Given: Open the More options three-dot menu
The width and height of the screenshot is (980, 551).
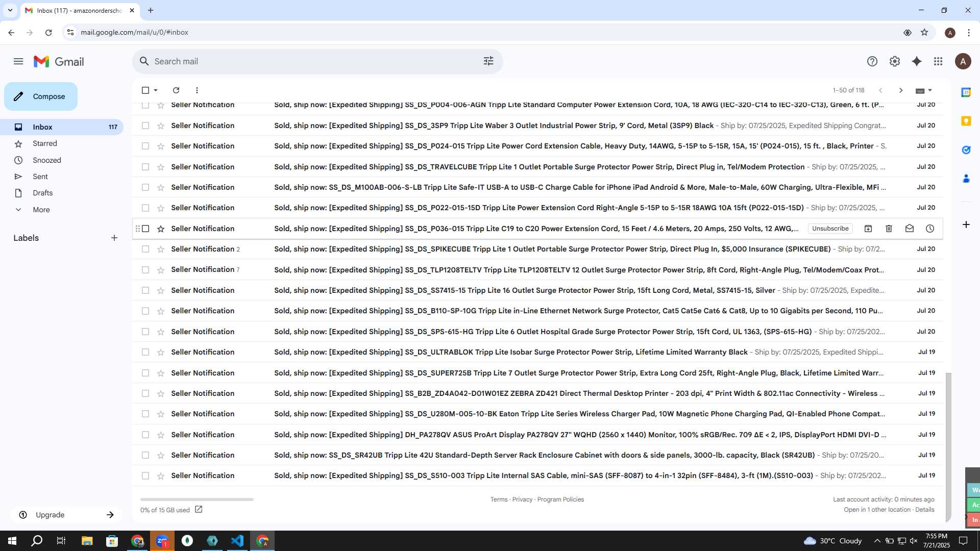Looking at the screenshot, I should tap(197, 90).
